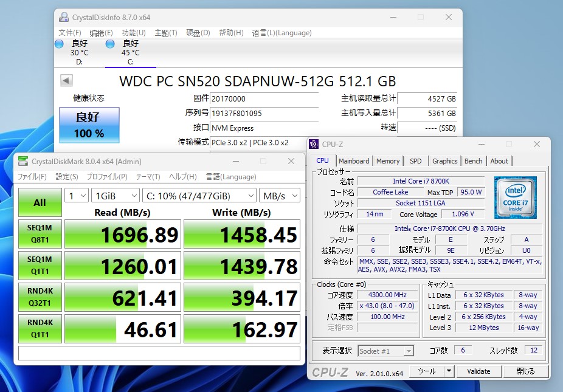Click Validate button in CPU-Z
This screenshot has height=392, width=563.
pyautogui.click(x=478, y=371)
